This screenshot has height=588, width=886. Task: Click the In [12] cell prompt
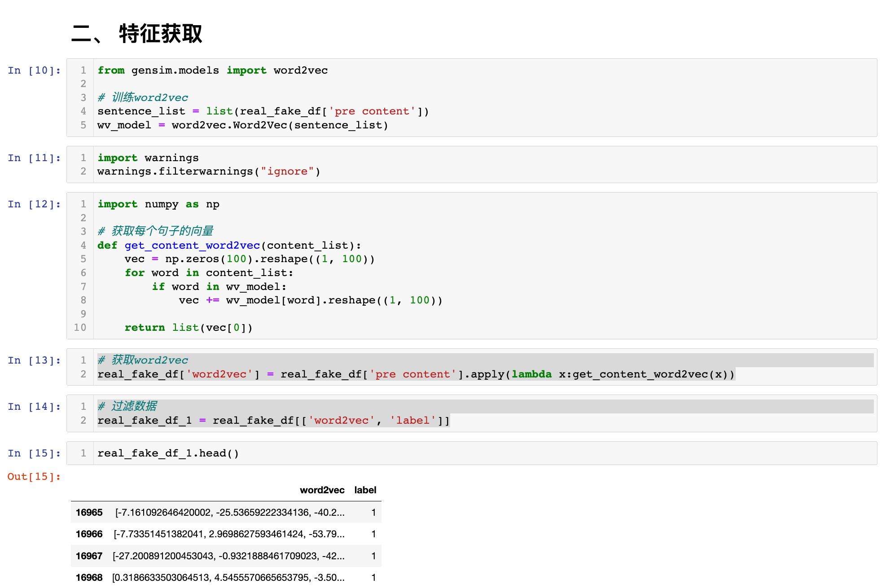coord(34,204)
